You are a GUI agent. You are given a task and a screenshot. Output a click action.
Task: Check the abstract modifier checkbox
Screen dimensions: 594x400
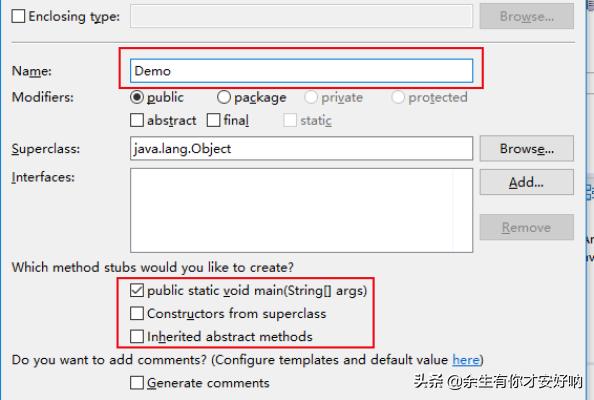click(137, 120)
